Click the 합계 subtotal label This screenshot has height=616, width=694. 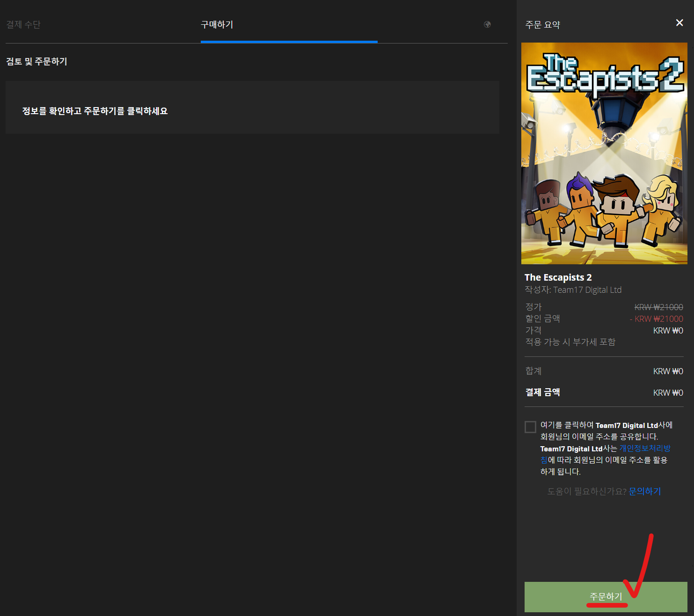click(x=533, y=371)
